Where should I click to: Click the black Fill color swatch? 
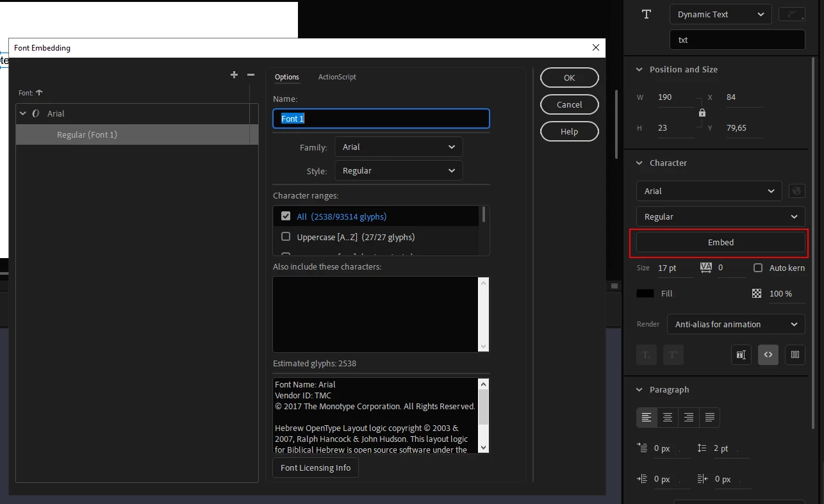coord(645,293)
